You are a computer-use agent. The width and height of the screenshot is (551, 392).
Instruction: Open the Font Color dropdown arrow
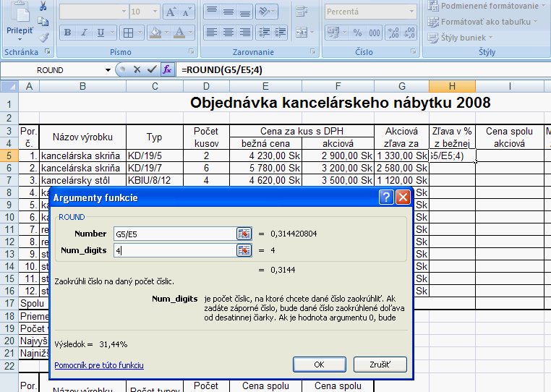[190, 33]
